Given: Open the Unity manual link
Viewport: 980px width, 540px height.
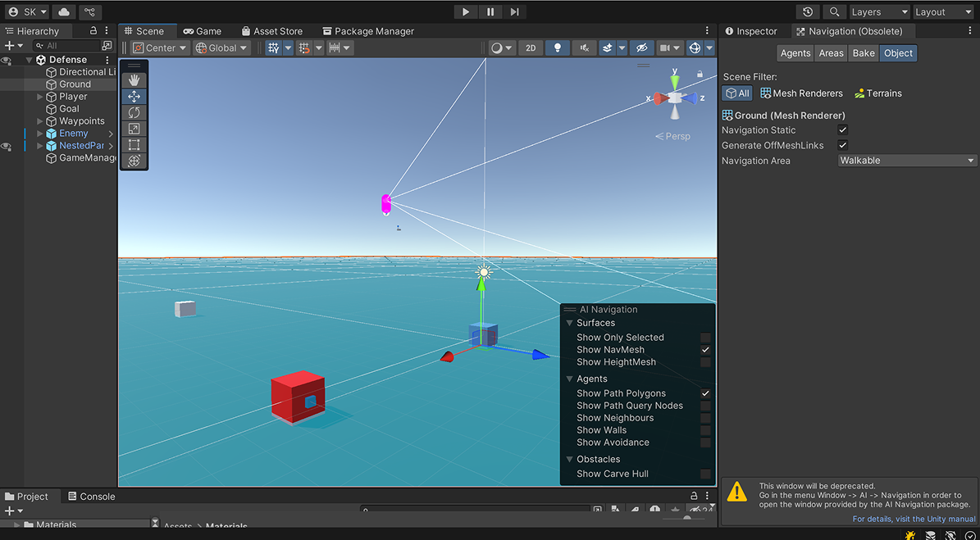Looking at the screenshot, I should coord(914,519).
